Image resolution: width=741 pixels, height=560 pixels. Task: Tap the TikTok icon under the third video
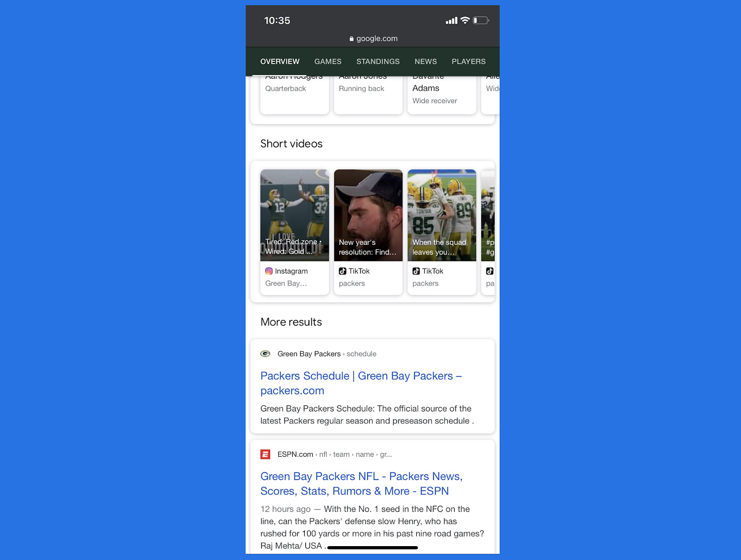(x=415, y=271)
